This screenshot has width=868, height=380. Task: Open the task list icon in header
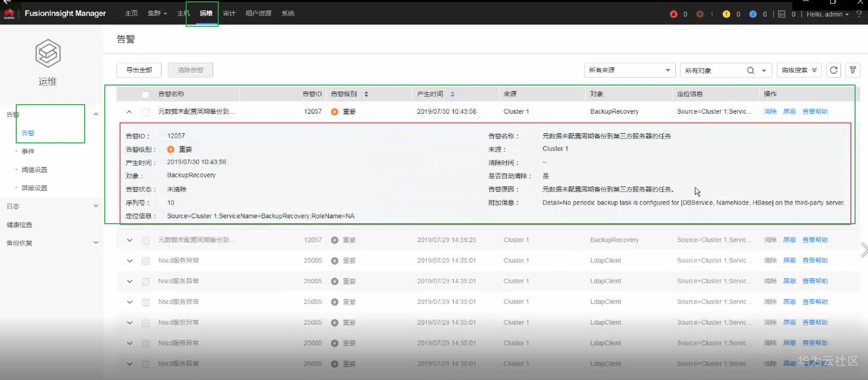781,14
